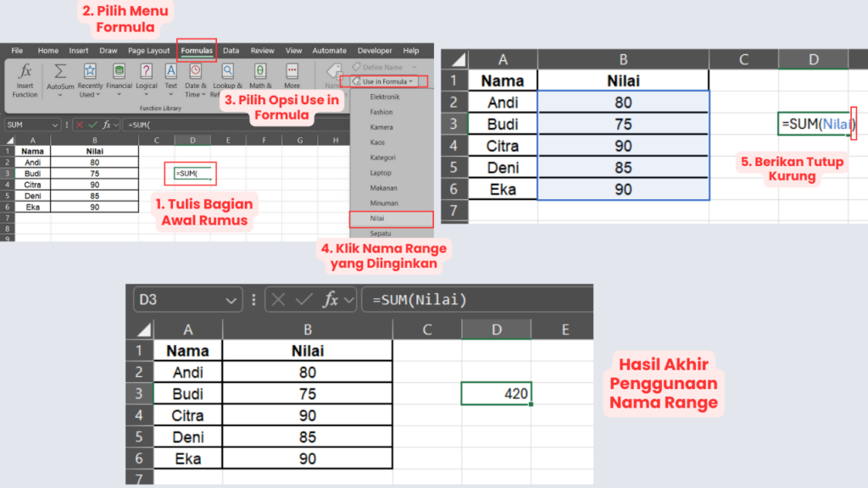Confirm the formula with the green checkmark
This screenshot has width=868, height=488.
94,125
